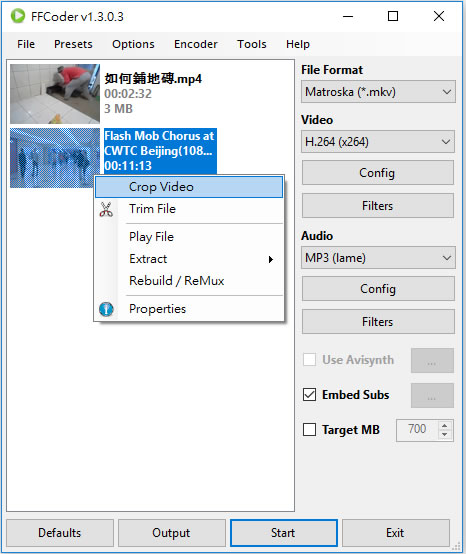Decrease Target MB with down arrow
The image size is (466, 554).
(445, 435)
